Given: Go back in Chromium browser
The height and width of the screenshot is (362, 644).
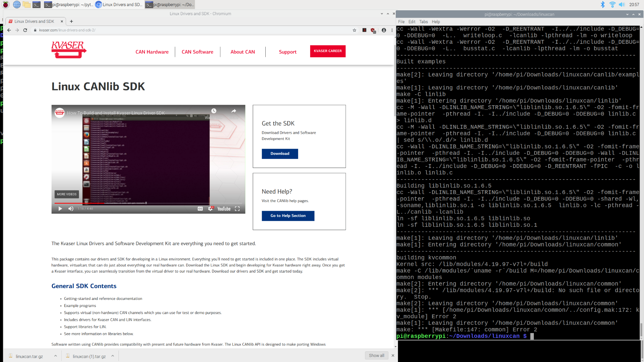Looking at the screenshot, I should coord(9,30).
